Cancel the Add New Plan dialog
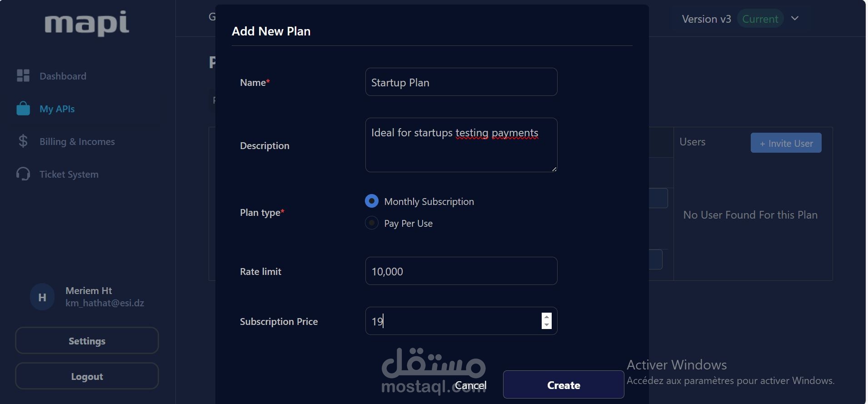The height and width of the screenshot is (404, 868). point(470,385)
